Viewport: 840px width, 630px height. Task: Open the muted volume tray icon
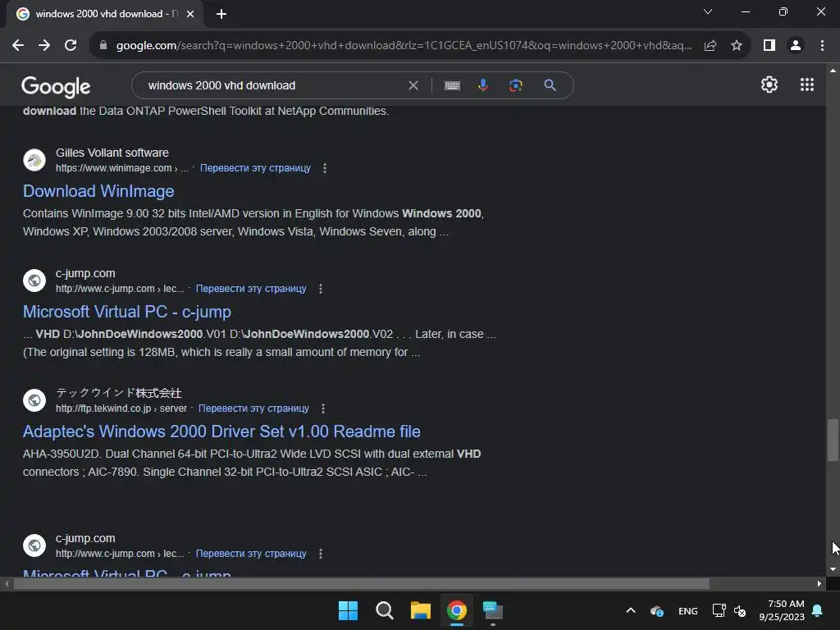point(740,610)
